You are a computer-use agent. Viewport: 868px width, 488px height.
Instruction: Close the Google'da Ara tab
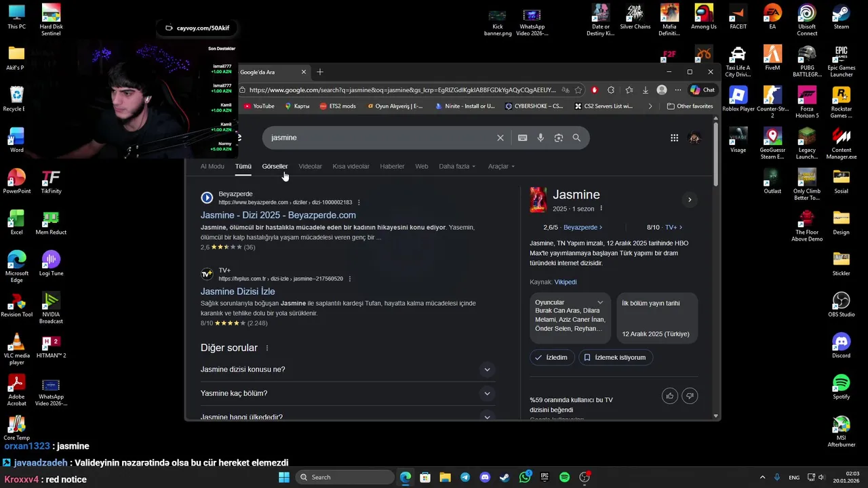pyautogui.click(x=304, y=72)
